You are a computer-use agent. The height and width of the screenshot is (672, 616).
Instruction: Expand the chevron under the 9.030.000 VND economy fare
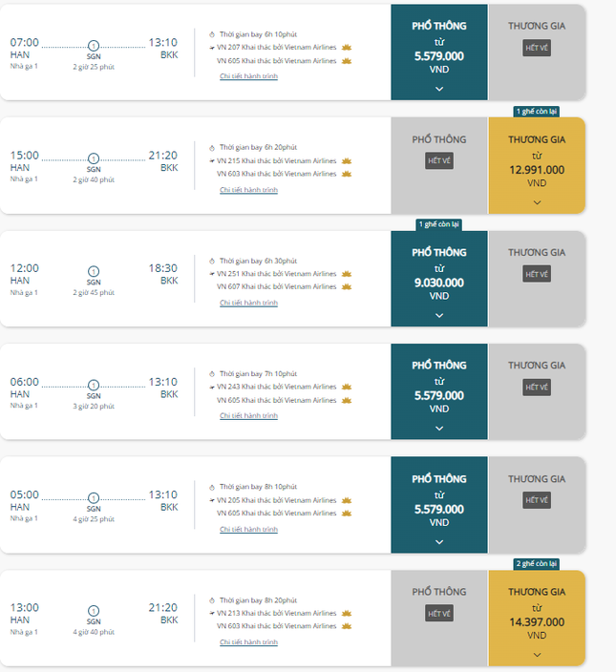[x=439, y=315]
